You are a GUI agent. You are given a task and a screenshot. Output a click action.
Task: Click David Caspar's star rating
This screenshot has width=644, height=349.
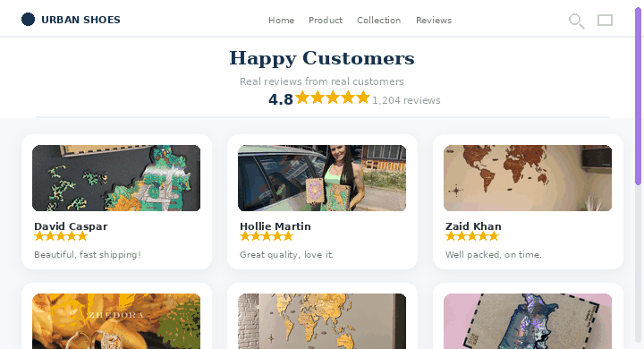click(x=61, y=236)
